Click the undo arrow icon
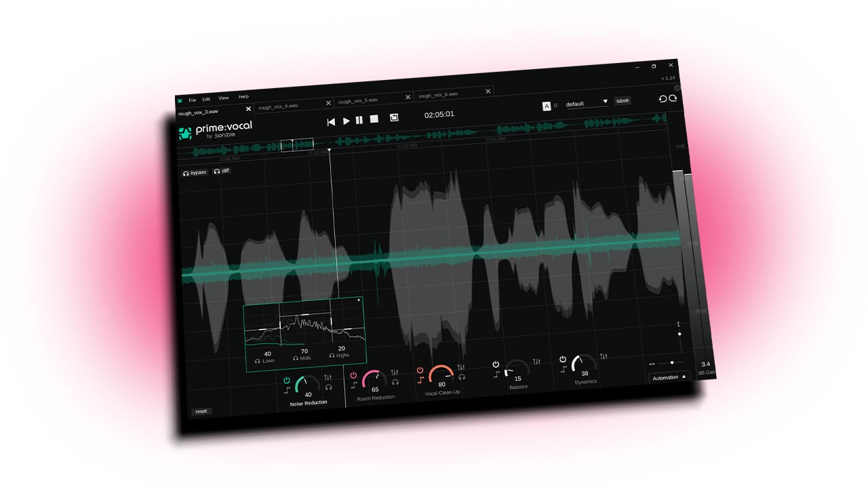This screenshot has width=868, height=488. pyautogui.click(x=663, y=99)
